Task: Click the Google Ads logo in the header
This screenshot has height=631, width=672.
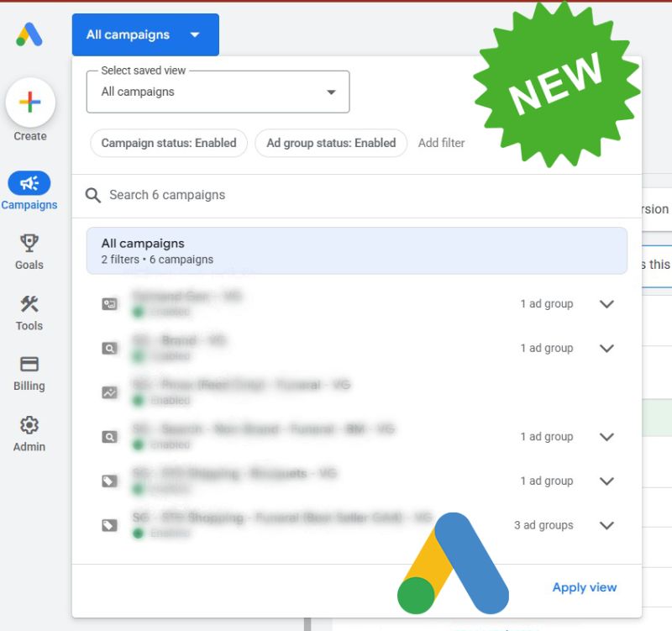Action: click(29, 34)
